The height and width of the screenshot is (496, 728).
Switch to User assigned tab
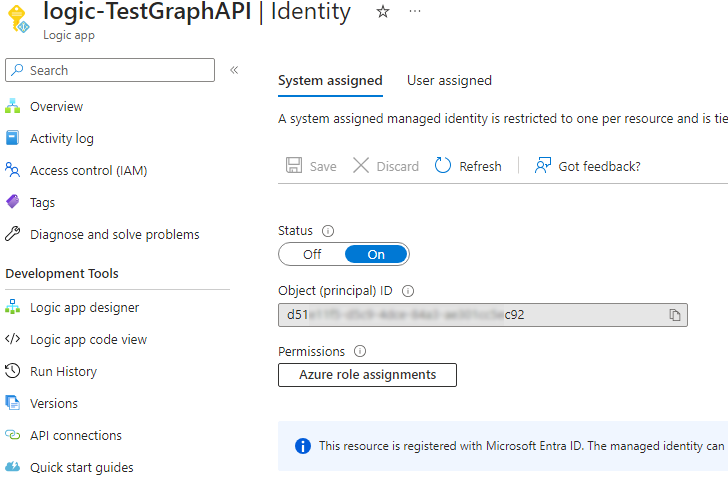coord(449,81)
